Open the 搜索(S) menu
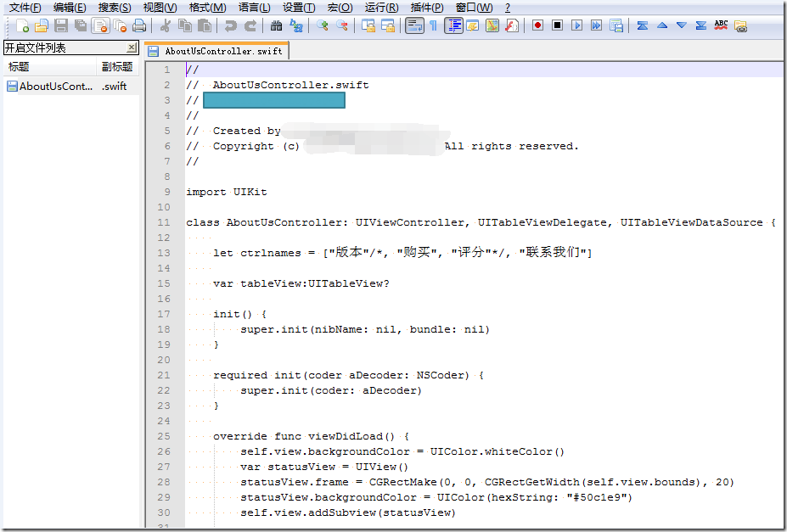The width and height of the screenshot is (787, 532). click(115, 8)
